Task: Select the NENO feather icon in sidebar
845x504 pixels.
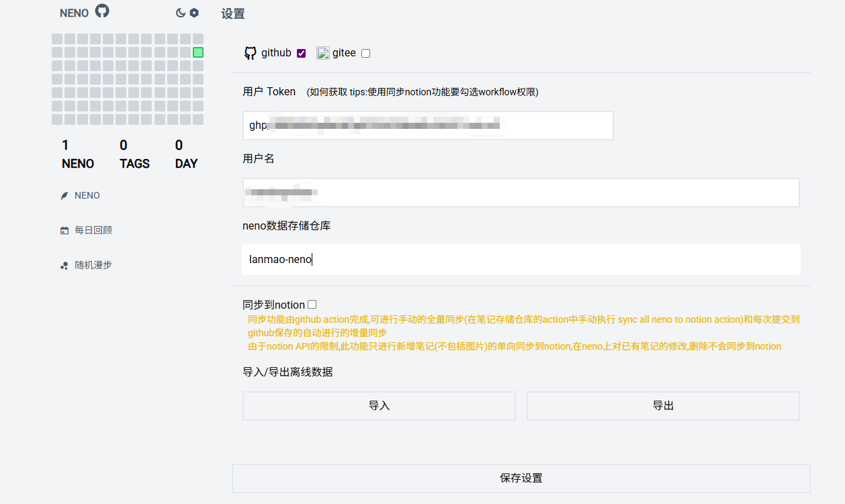Action: 64,196
